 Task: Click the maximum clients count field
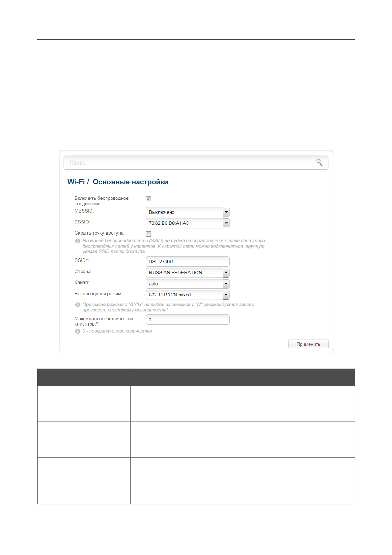coord(187,320)
